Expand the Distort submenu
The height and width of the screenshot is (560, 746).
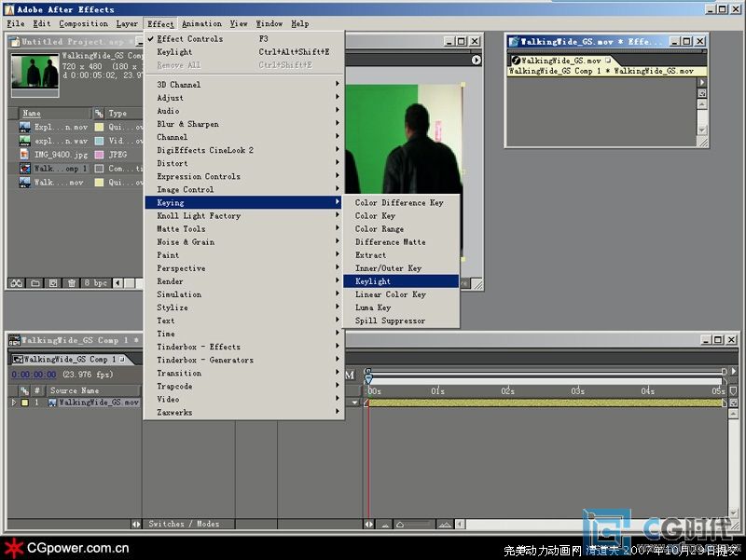coord(244,163)
